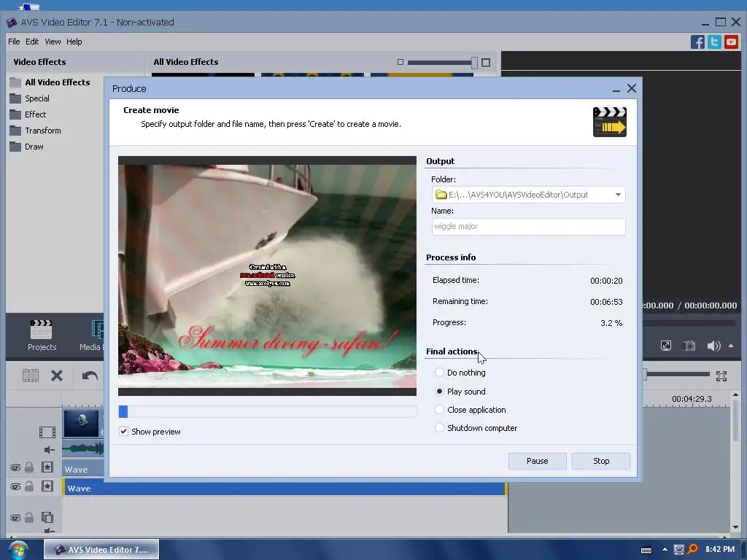Click the network tray icon
Viewport: 747px width, 560px height.
[679, 550]
